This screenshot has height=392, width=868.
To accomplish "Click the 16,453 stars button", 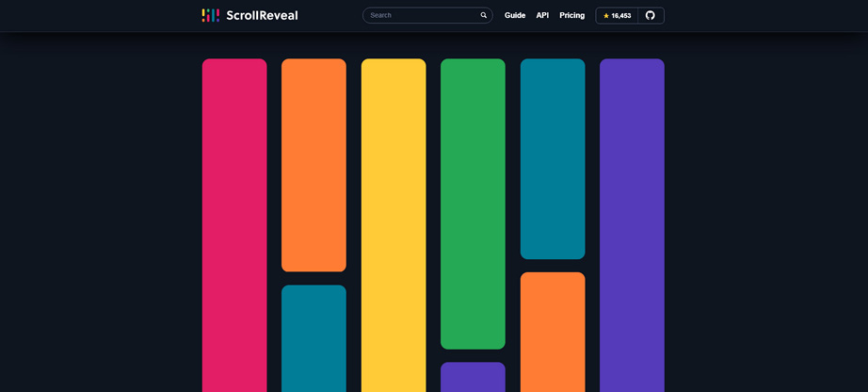I will [x=617, y=15].
